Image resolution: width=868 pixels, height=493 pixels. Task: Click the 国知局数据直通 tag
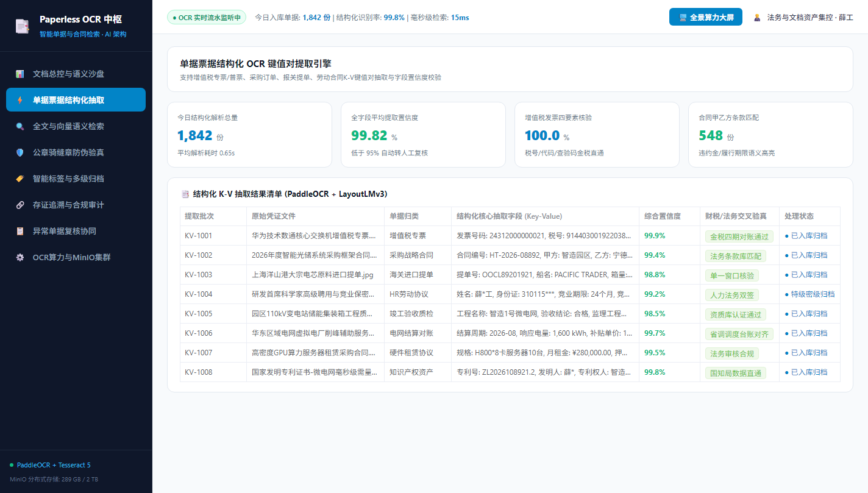(x=735, y=373)
